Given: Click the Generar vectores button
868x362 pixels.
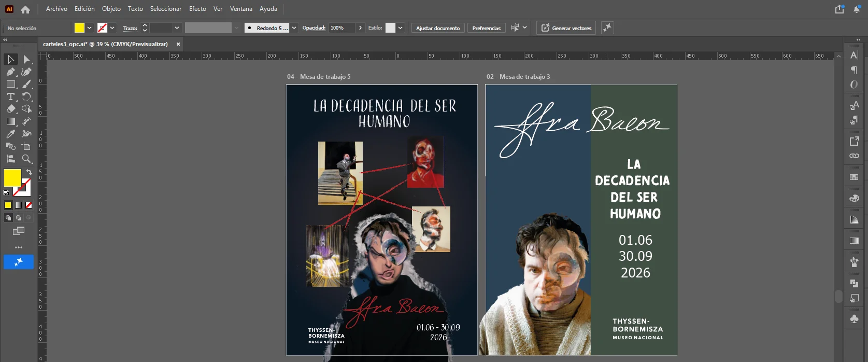Looking at the screenshot, I should [566, 28].
